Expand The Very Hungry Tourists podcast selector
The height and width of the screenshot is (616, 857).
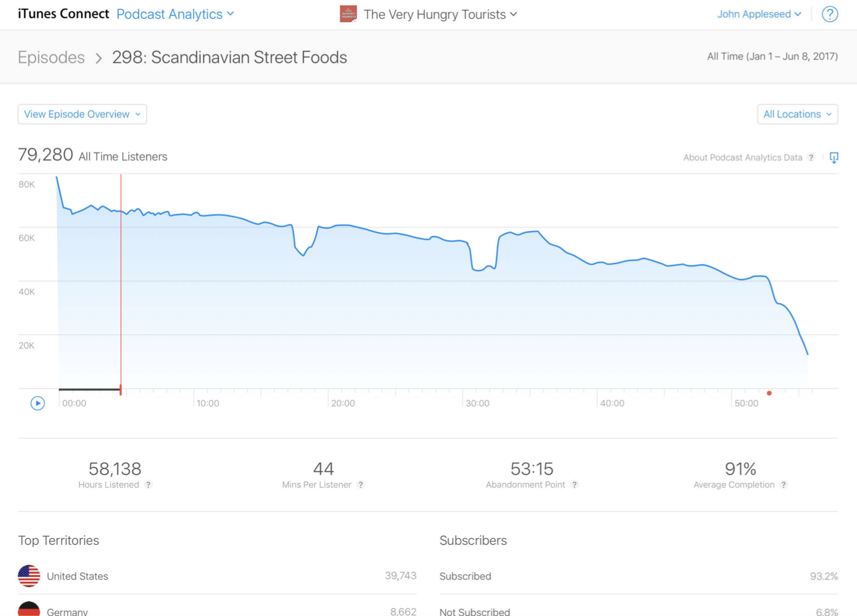click(440, 14)
